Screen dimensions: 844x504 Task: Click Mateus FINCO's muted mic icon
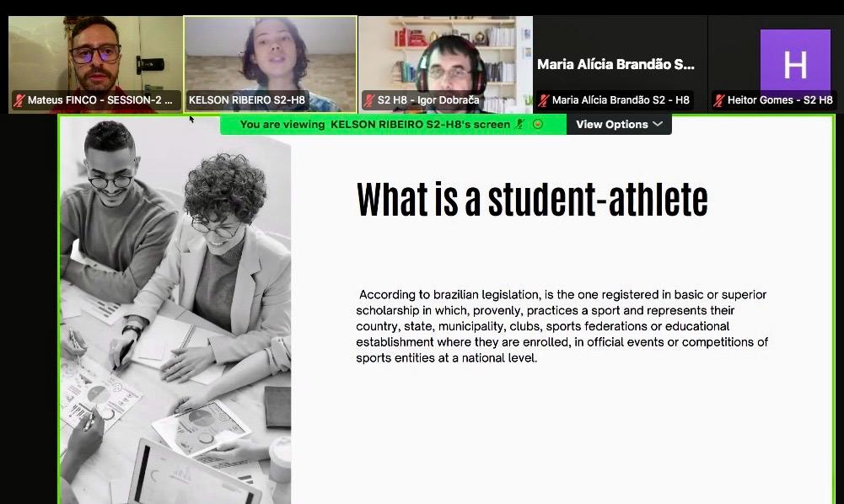coord(20,100)
